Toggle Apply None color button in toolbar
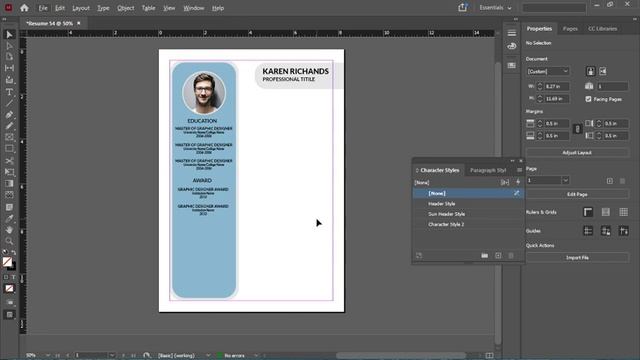The width and height of the screenshot is (640, 360). pos(9,289)
